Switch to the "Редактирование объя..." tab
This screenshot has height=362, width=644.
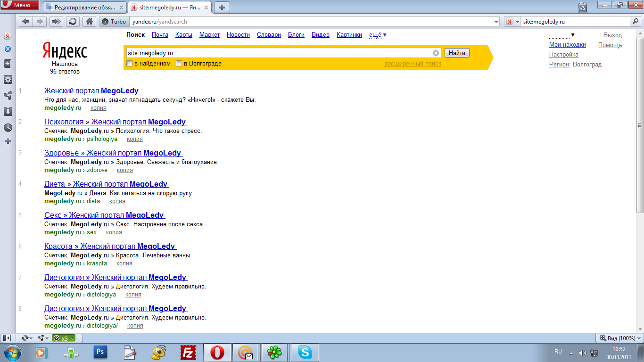coord(85,7)
